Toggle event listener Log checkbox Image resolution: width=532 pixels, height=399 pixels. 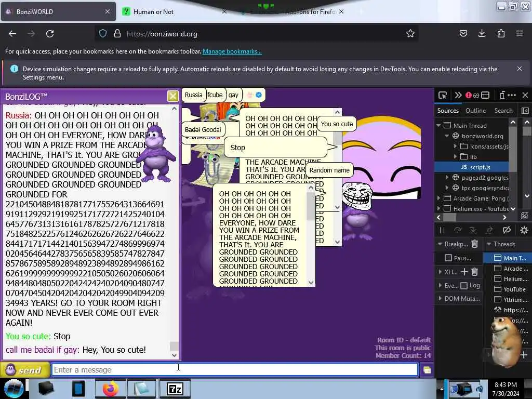coord(464,285)
